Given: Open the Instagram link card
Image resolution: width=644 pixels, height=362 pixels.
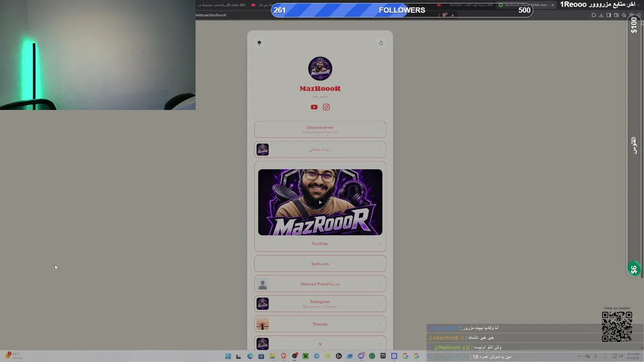Looking at the screenshot, I should click(320, 304).
